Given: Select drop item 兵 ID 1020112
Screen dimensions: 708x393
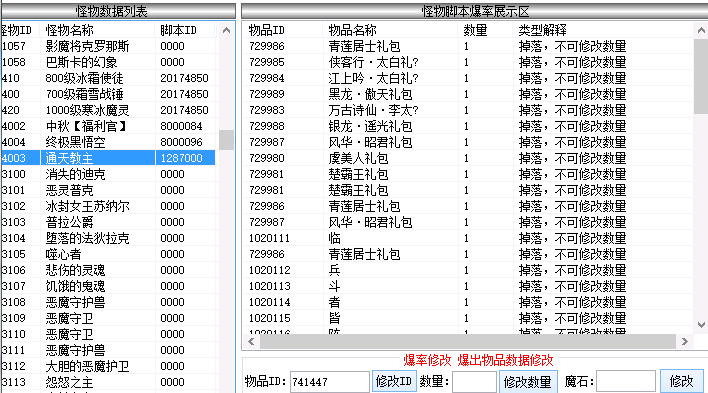Looking at the screenshot, I should coord(468,270).
